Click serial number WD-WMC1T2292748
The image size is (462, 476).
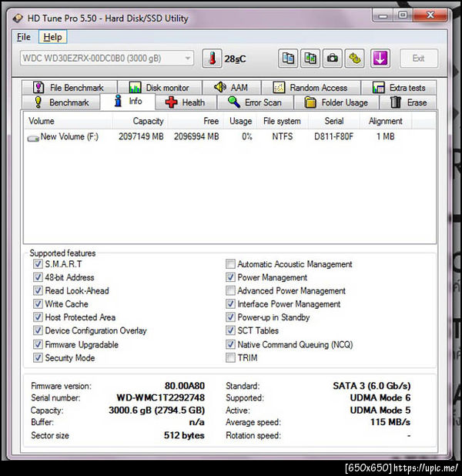pyautogui.click(x=161, y=397)
